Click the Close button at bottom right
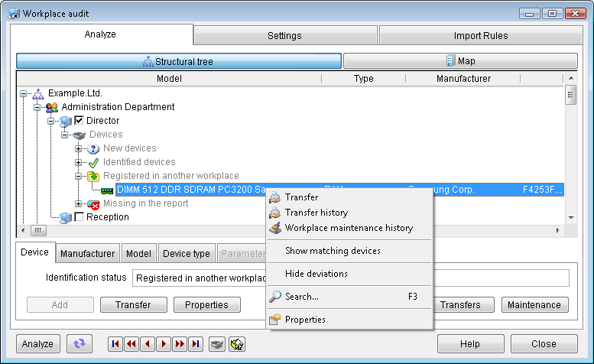 544,344
